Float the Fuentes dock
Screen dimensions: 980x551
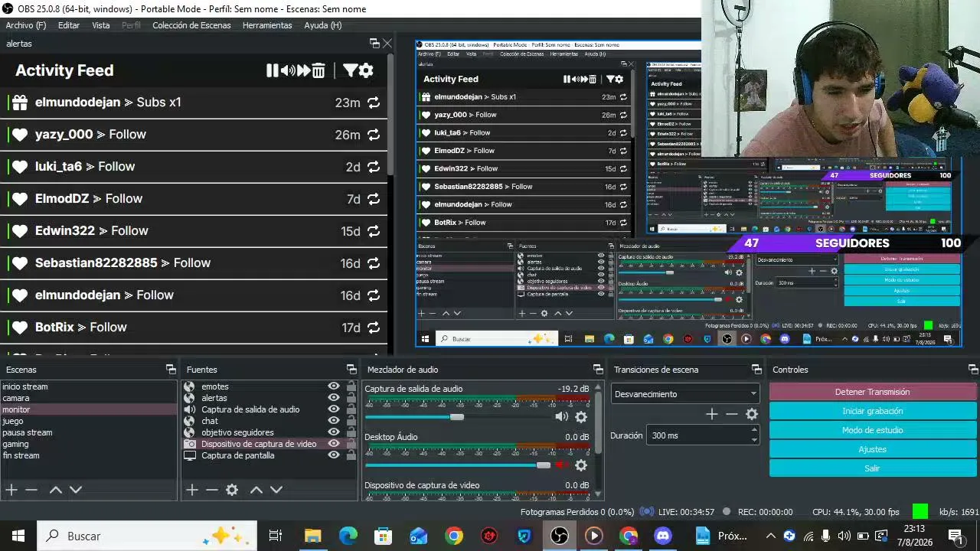351,370
